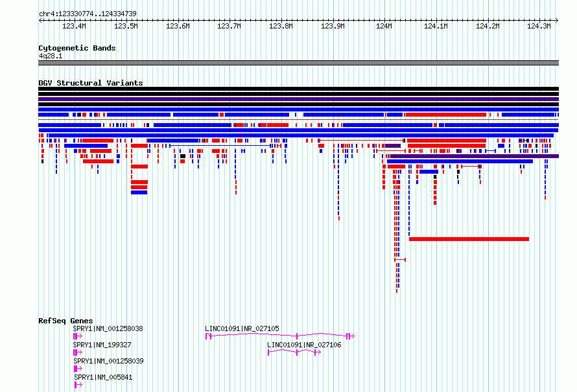Click the RefSeq Genes track title
Viewport: 577px width, 392px height.
coord(65,321)
